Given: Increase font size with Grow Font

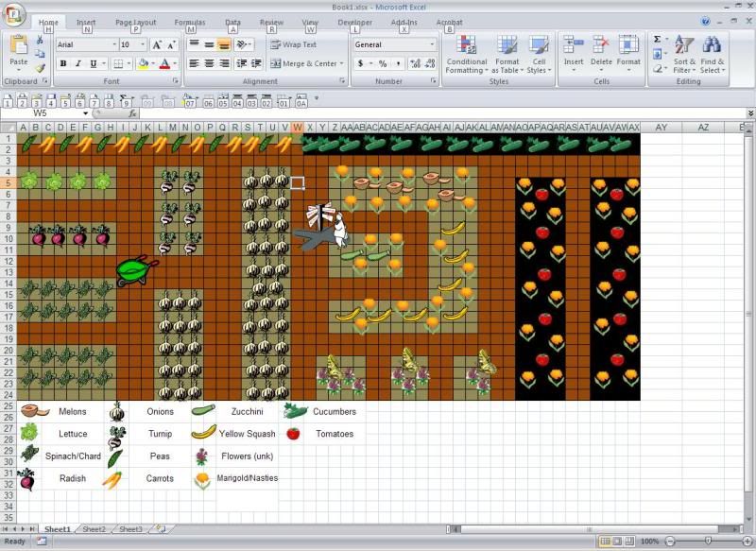Looking at the screenshot, I should tap(157, 44).
